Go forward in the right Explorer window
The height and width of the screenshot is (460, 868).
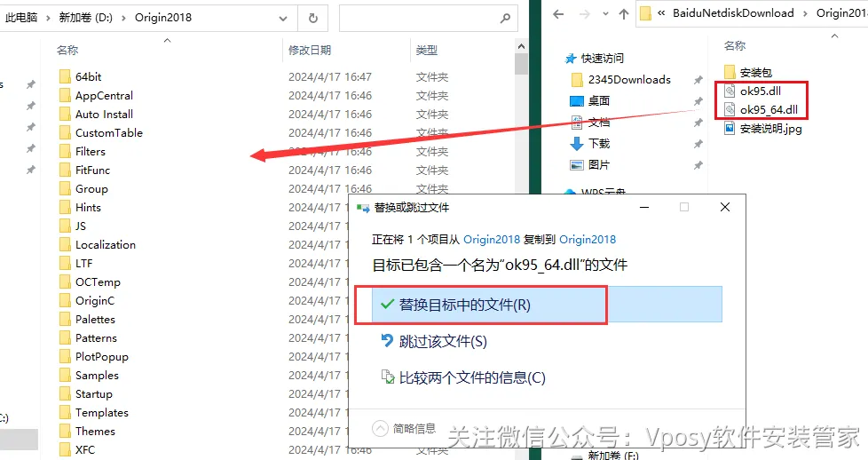pos(585,14)
